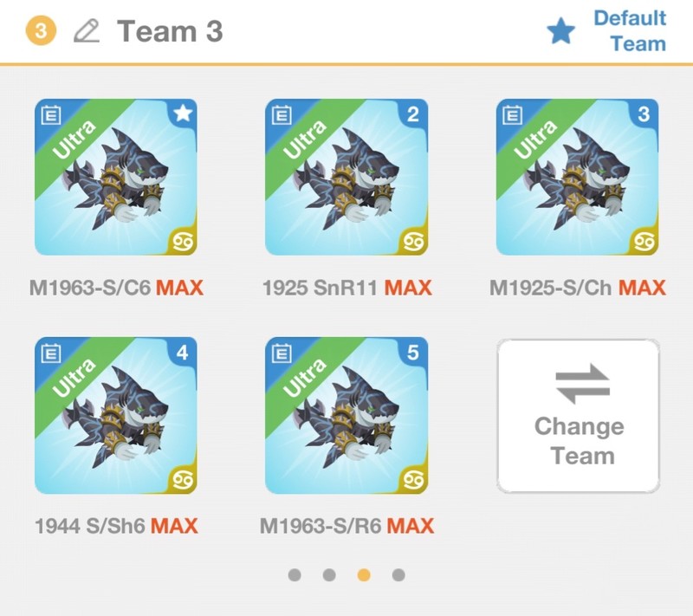Click the Team 3 title text
This screenshot has height=616, width=693.
170,31
